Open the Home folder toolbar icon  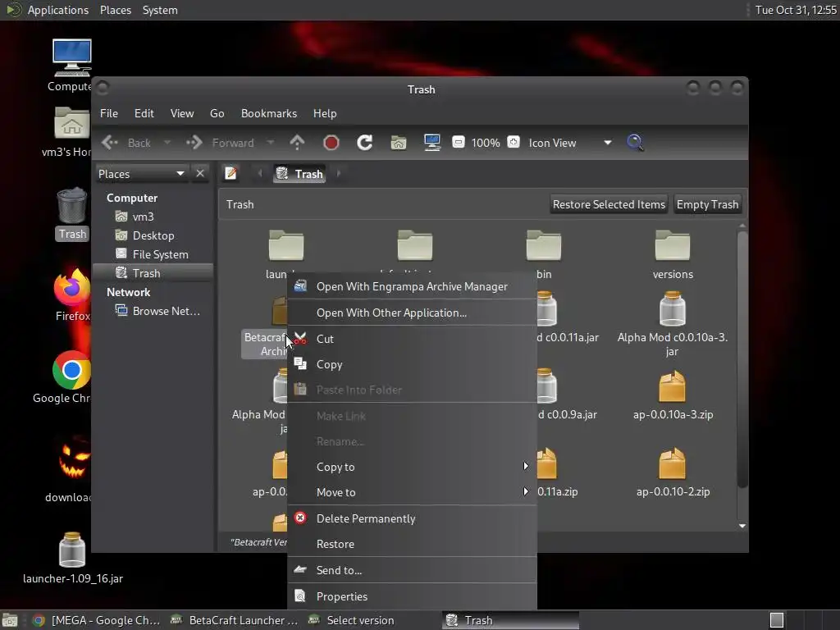click(x=399, y=143)
